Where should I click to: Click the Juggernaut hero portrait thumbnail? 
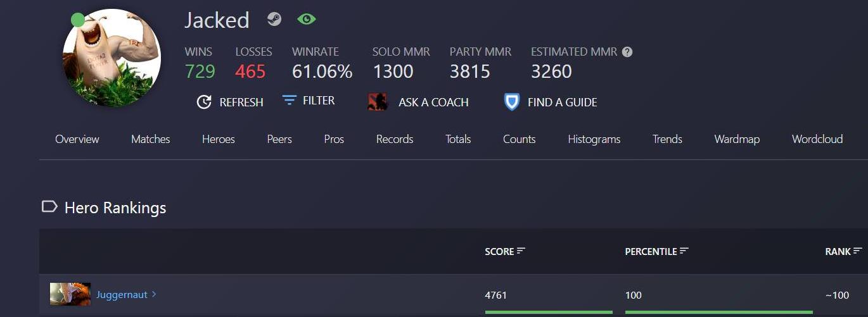click(x=70, y=294)
